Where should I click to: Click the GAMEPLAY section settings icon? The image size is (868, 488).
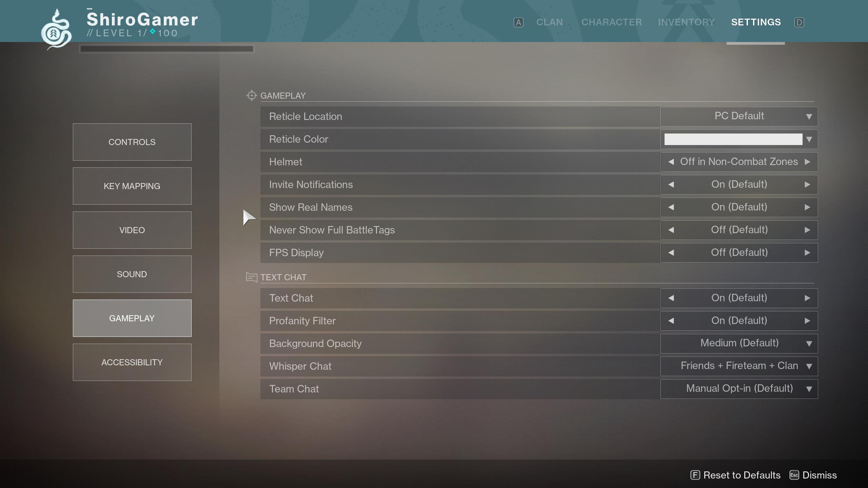pyautogui.click(x=251, y=95)
